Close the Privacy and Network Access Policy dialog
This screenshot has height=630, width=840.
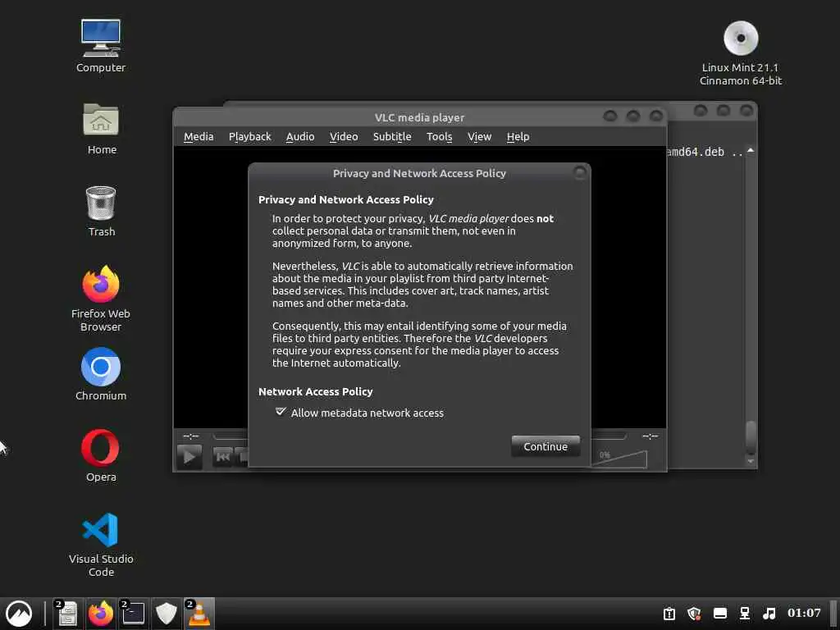(579, 172)
